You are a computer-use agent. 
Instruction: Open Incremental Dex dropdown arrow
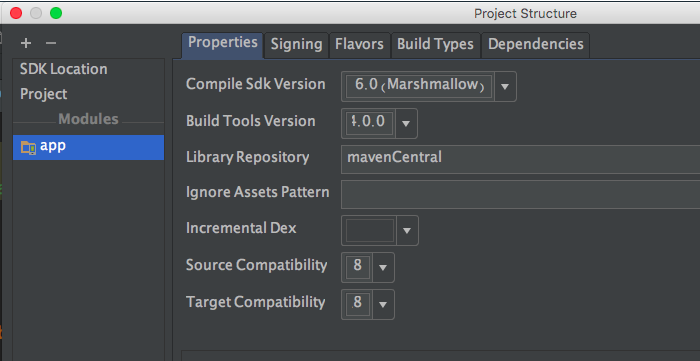407,231
